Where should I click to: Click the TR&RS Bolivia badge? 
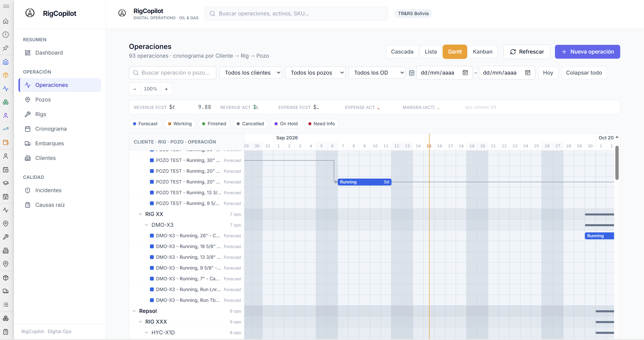413,14
